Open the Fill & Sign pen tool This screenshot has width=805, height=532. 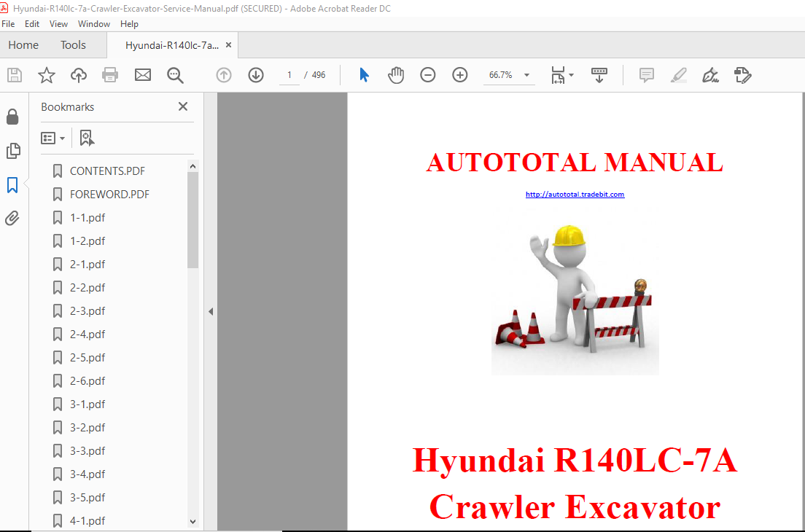[x=710, y=75]
